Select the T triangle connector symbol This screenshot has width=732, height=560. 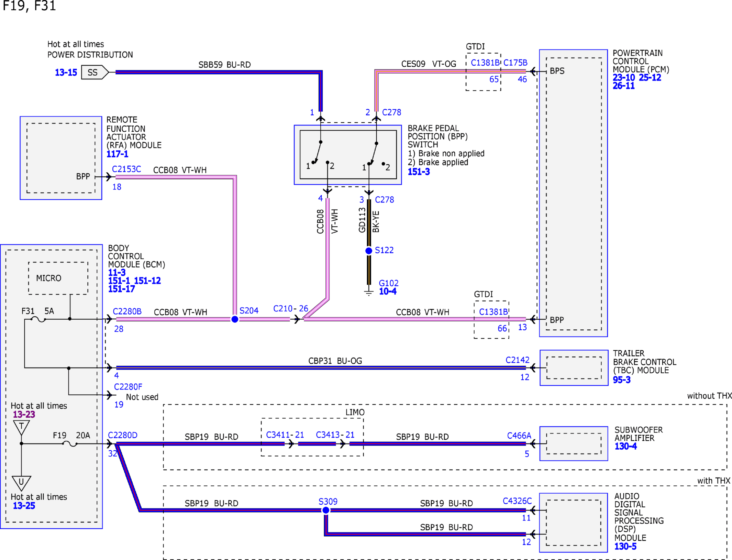click(21, 427)
